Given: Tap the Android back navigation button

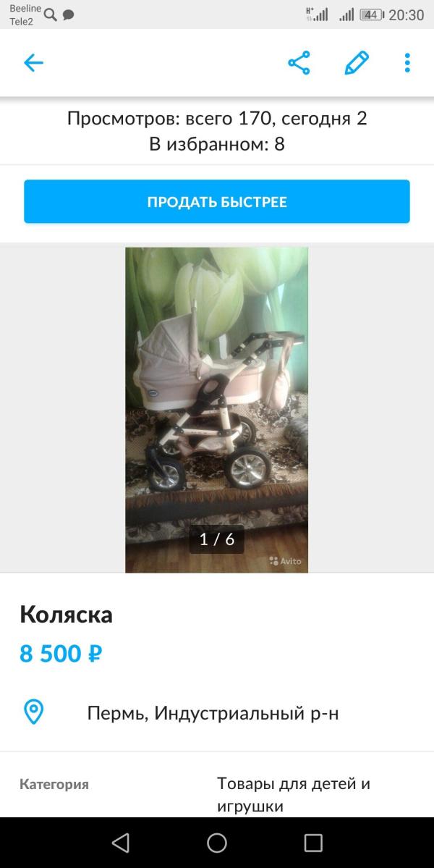Looking at the screenshot, I should pos(121,843).
